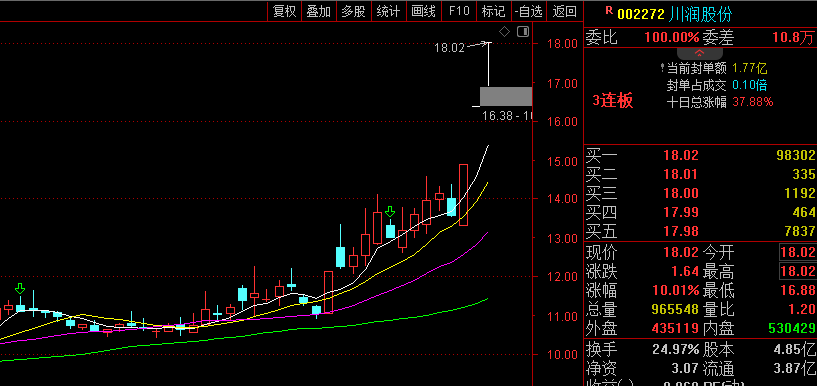Click the 3连板 limit-up label

click(x=613, y=101)
